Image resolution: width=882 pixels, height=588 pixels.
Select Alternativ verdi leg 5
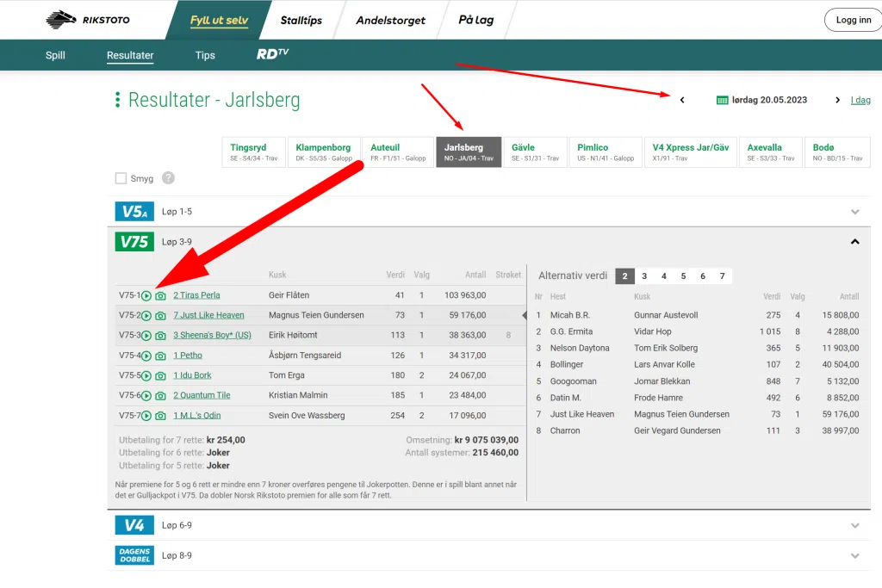tap(683, 276)
